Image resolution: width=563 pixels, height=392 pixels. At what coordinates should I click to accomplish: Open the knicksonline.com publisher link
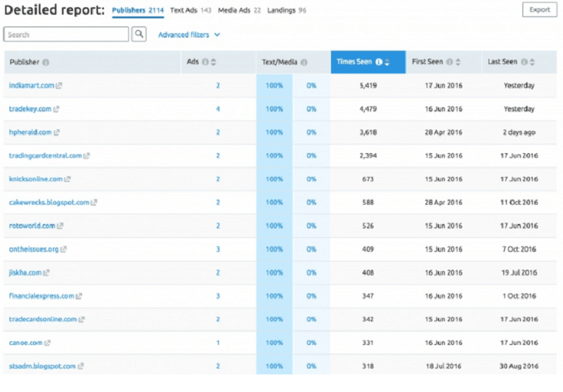[x=36, y=179]
